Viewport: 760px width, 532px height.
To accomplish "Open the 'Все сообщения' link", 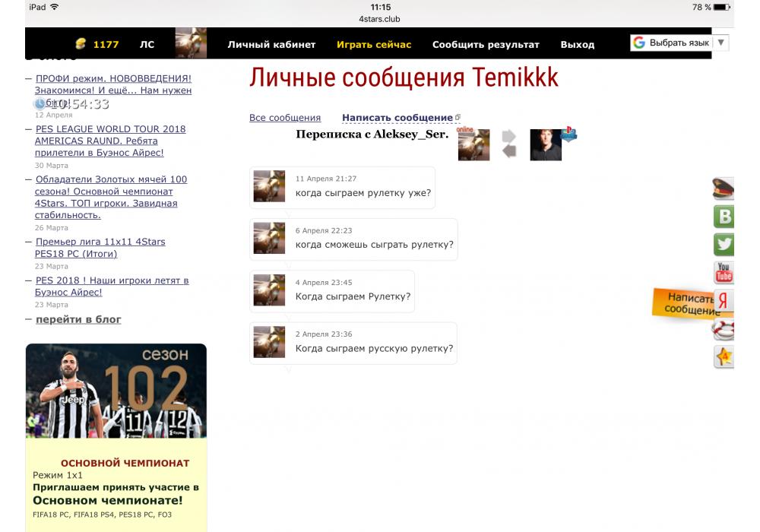I will click(285, 118).
